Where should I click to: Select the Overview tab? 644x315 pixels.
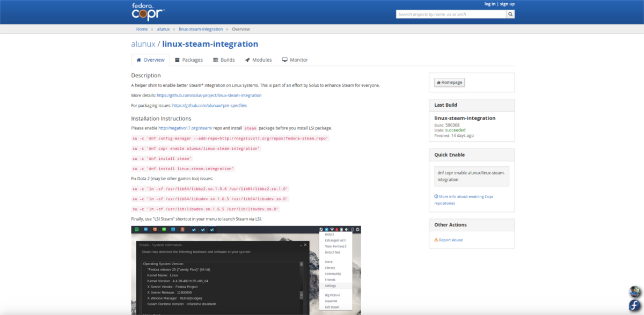(x=151, y=60)
